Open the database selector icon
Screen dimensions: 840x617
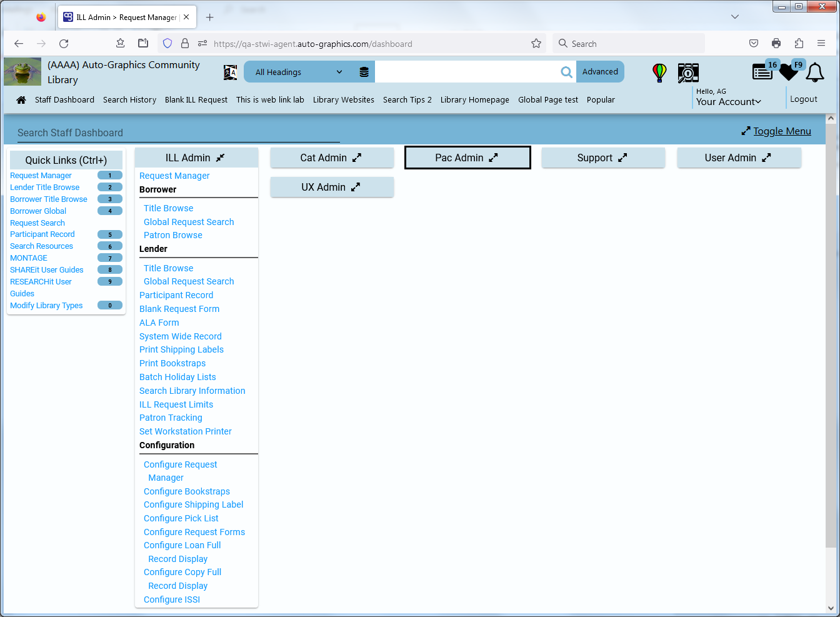[x=364, y=72]
